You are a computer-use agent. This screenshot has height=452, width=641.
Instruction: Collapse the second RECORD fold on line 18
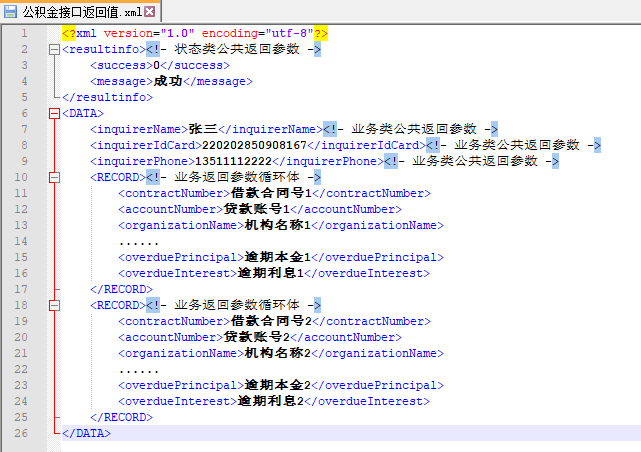[x=54, y=305]
